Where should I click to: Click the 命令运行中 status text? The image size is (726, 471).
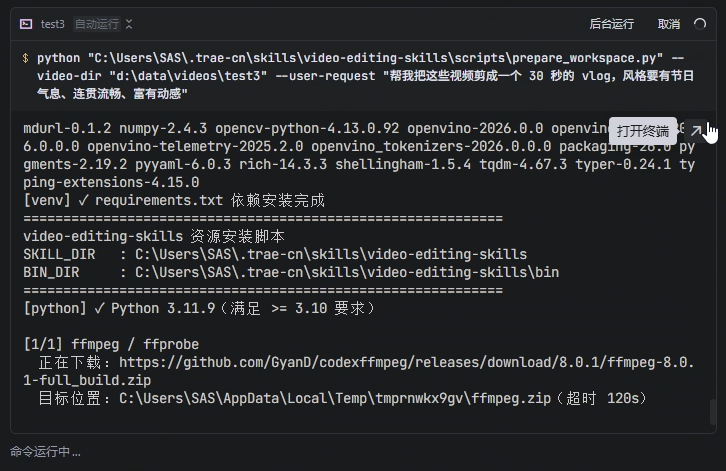point(45,452)
